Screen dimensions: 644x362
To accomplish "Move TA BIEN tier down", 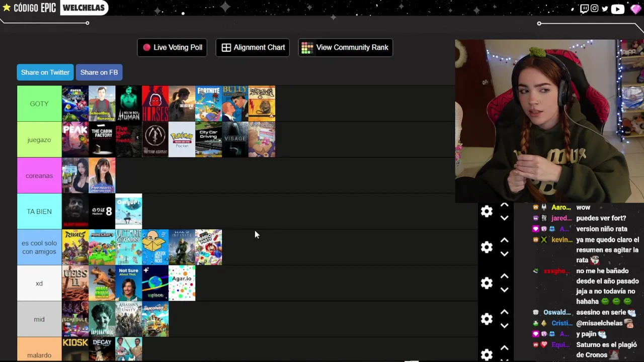I will [x=504, y=218].
